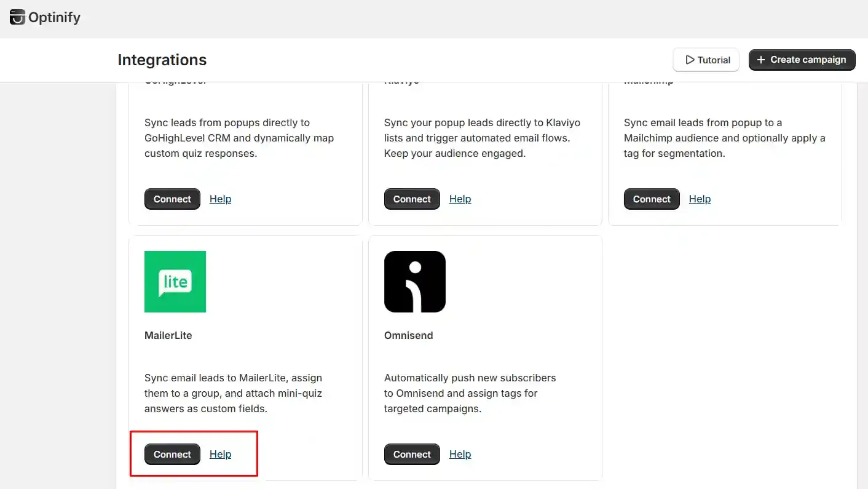The height and width of the screenshot is (489, 868).
Task: Open Help link for Omnisend
Action: coord(460,454)
